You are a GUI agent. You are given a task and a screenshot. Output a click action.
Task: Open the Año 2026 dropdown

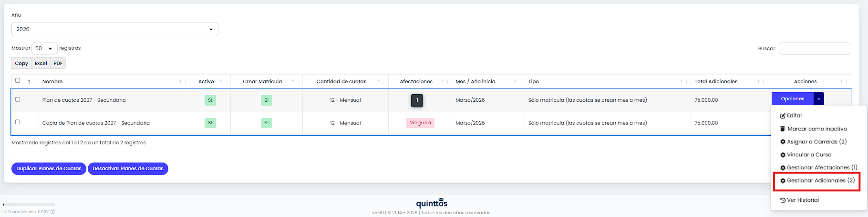click(x=114, y=29)
